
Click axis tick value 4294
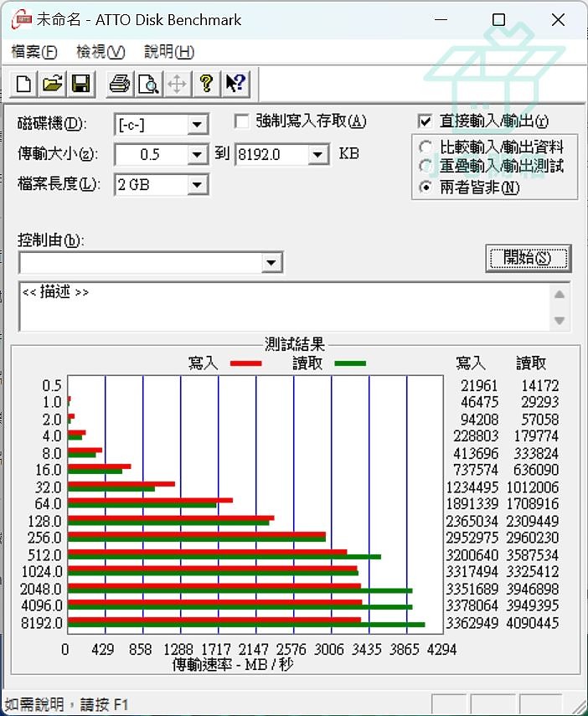tap(441, 649)
